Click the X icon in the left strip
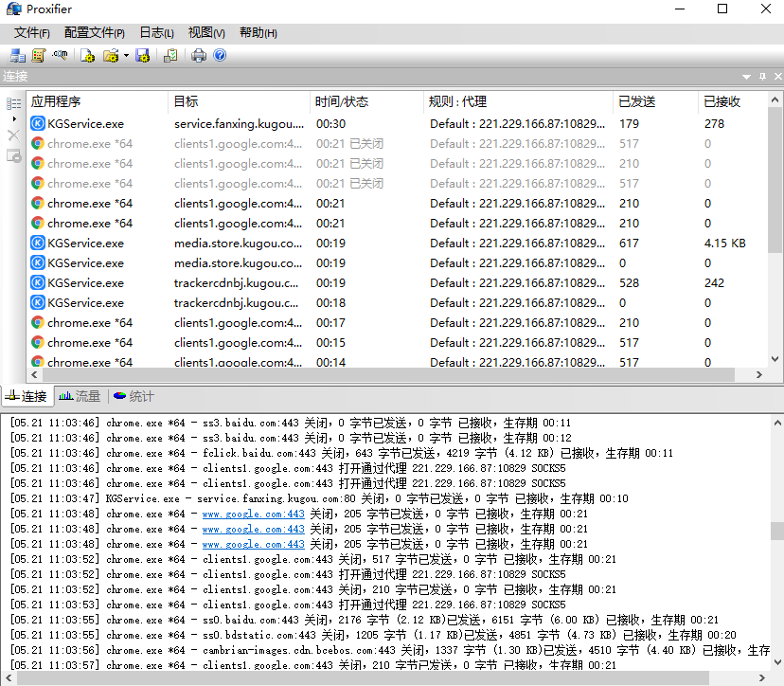The height and width of the screenshot is (686, 784). click(x=14, y=135)
